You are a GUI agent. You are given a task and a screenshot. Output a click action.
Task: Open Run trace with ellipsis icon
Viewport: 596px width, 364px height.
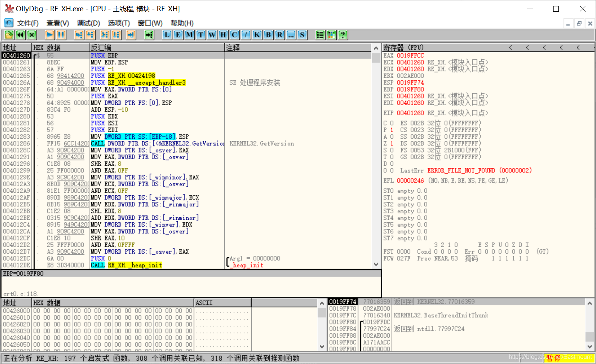[x=291, y=35]
